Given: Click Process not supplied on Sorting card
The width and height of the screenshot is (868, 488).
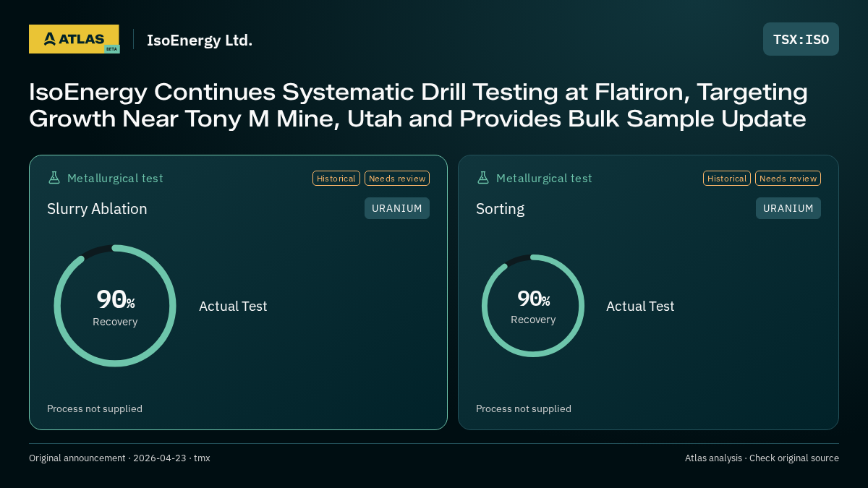Looking at the screenshot, I should pyautogui.click(x=524, y=408).
